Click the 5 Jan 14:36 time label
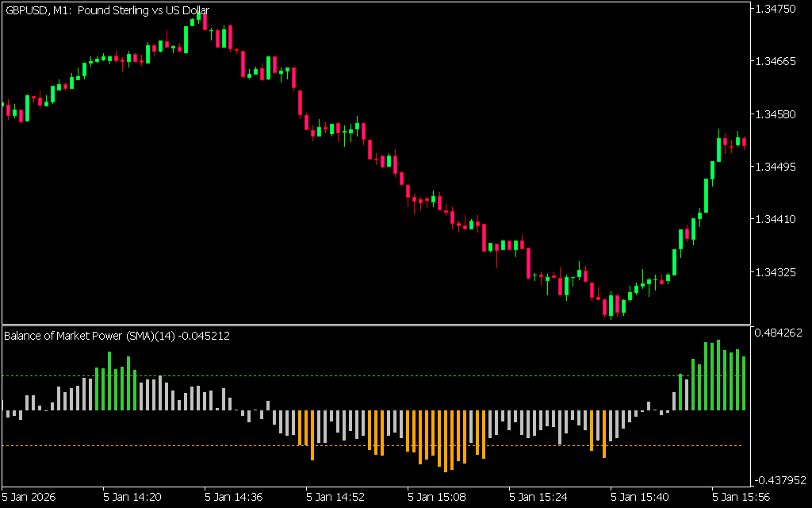Image resolution: width=812 pixels, height=508 pixels. [x=234, y=497]
